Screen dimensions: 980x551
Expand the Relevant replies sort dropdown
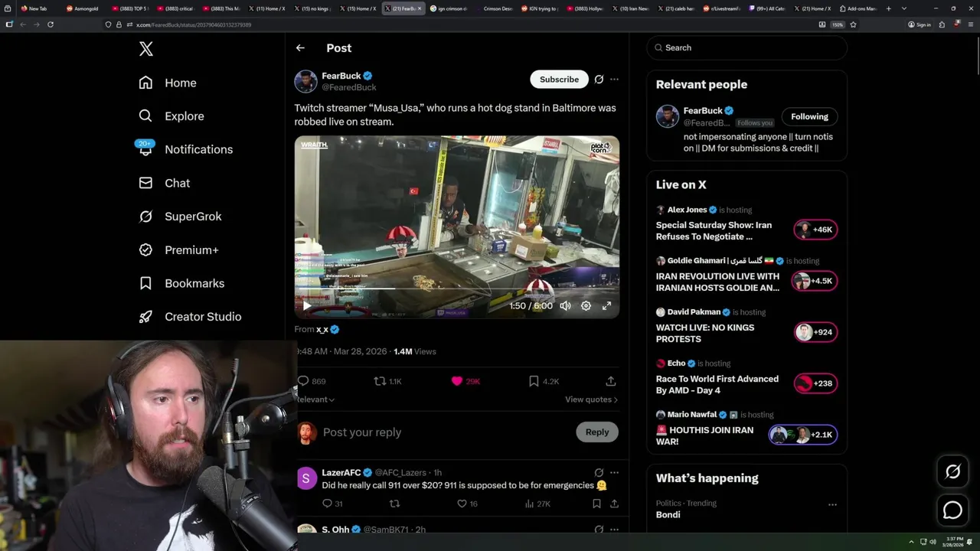315,399
